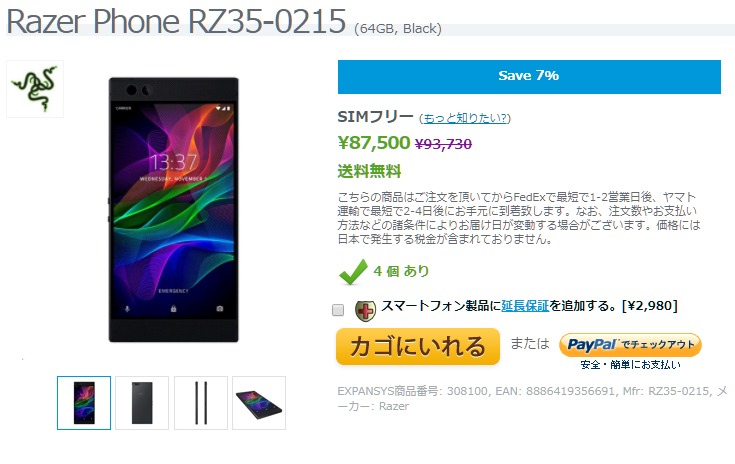Image resolution: width=735 pixels, height=464 pixels.
Task: Click the 4 個 あり stock text
Action: click(401, 271)
